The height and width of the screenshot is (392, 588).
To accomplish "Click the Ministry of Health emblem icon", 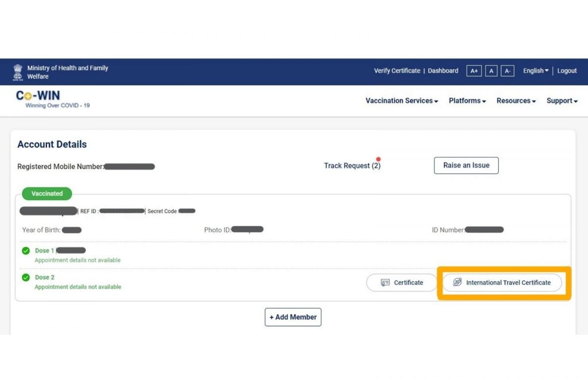I will click(x=18, y=72).
